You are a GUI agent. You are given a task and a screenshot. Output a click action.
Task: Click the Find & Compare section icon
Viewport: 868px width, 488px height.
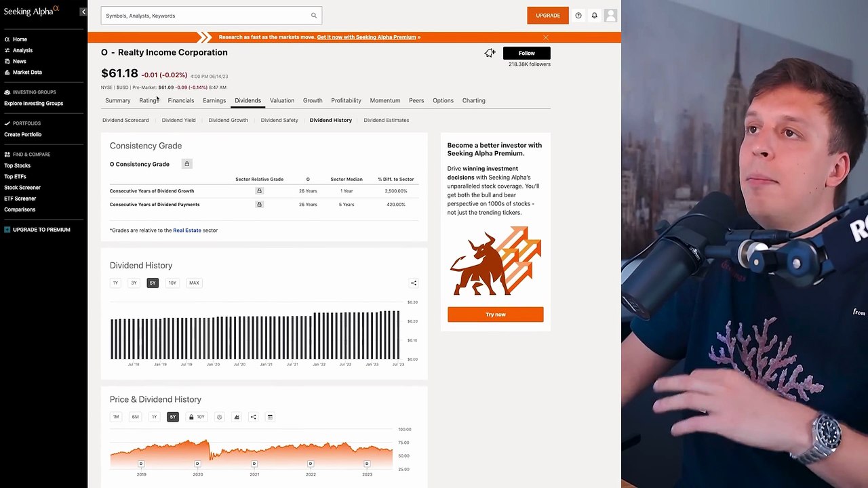coord(7,155)
